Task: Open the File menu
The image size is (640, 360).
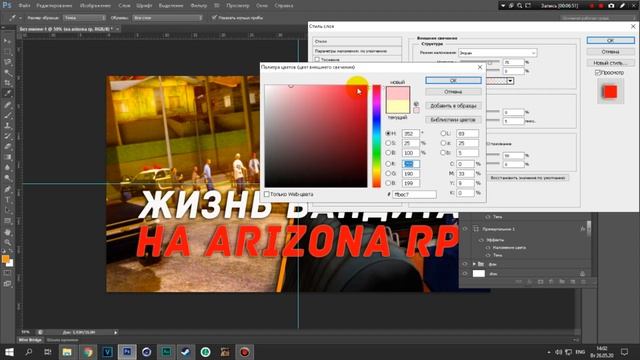Action: tap(24, 6)
